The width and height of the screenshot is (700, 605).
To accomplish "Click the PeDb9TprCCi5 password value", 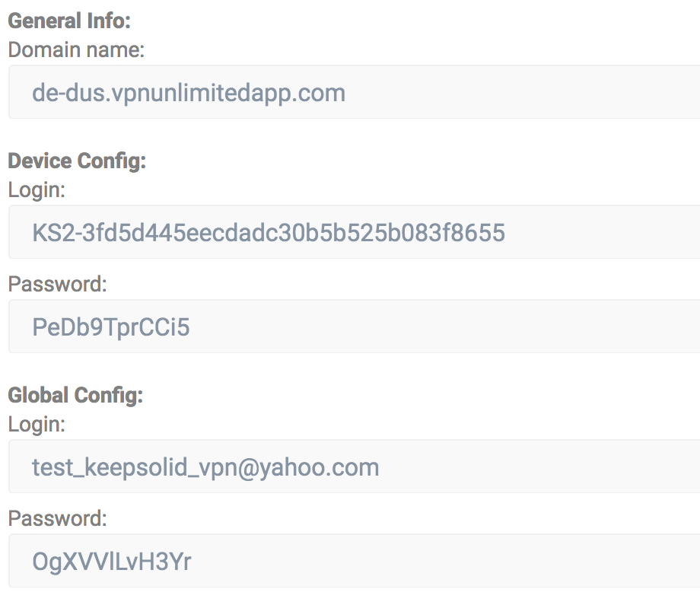I will [111, 328].
